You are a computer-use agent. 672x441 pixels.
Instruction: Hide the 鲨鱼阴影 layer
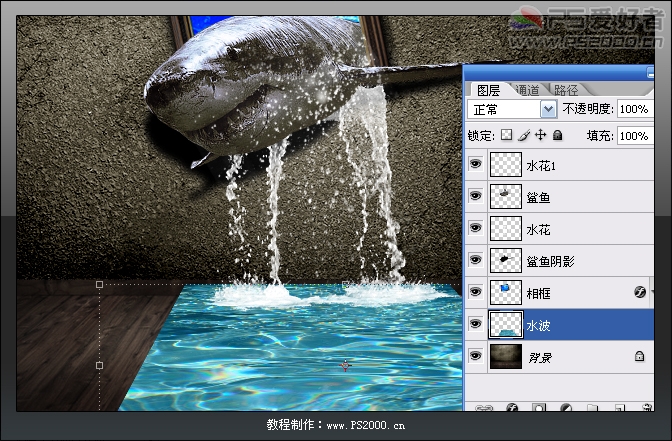tap(475, 260)
